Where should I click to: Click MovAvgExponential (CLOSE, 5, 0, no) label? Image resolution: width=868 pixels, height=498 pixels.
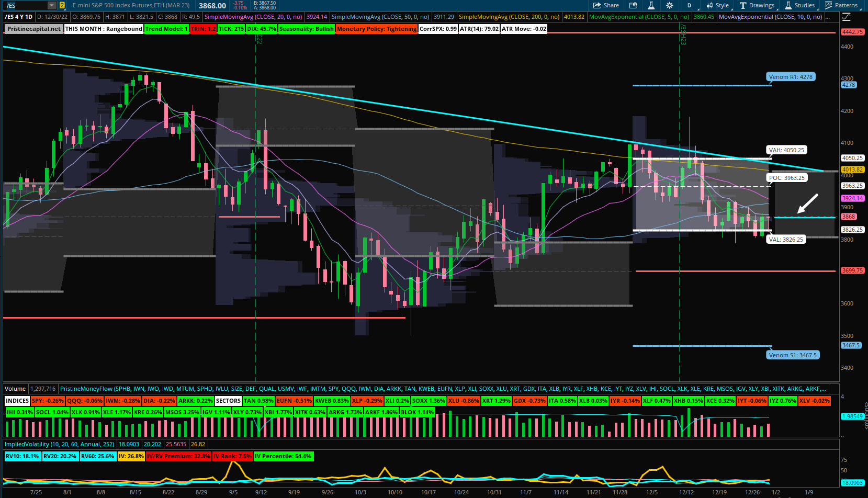tap(639, 17)
